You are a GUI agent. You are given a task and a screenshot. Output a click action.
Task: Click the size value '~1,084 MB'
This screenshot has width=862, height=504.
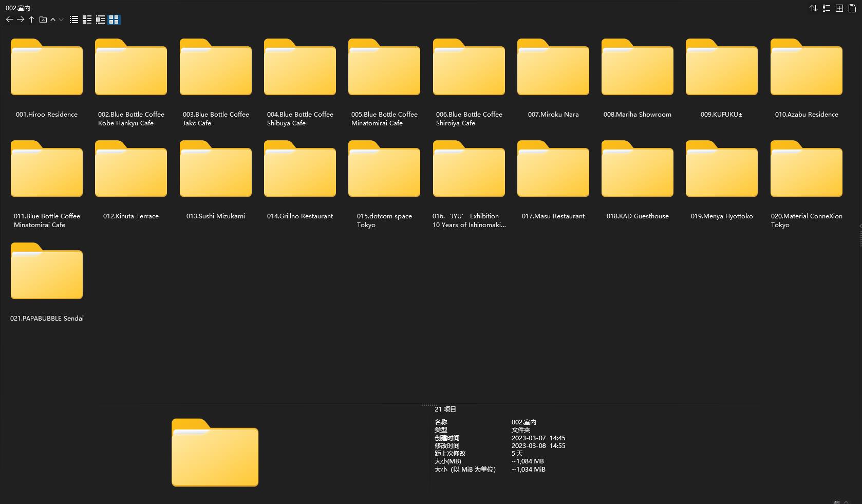527,461
